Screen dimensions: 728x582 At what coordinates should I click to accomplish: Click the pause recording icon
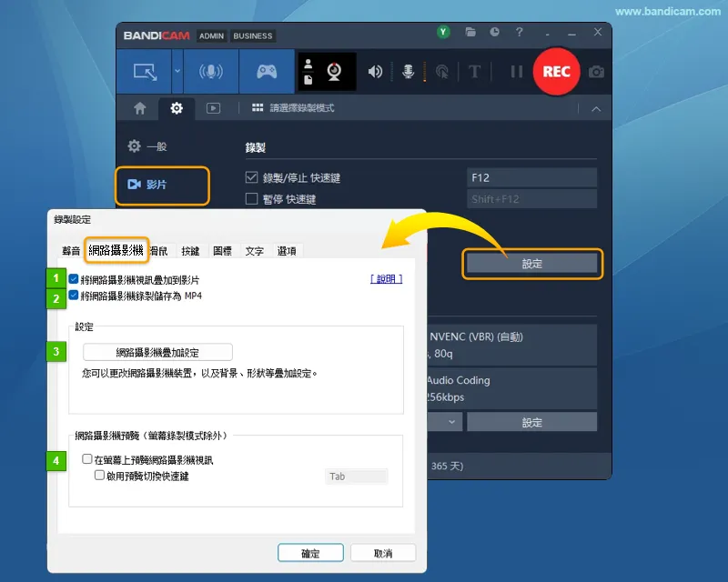click(516, 72)
